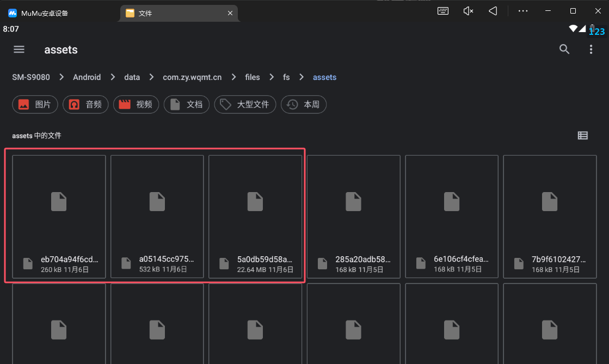Go to Android breadcrumb folder
Screen dimensions: 609x364
coord(87,77)
